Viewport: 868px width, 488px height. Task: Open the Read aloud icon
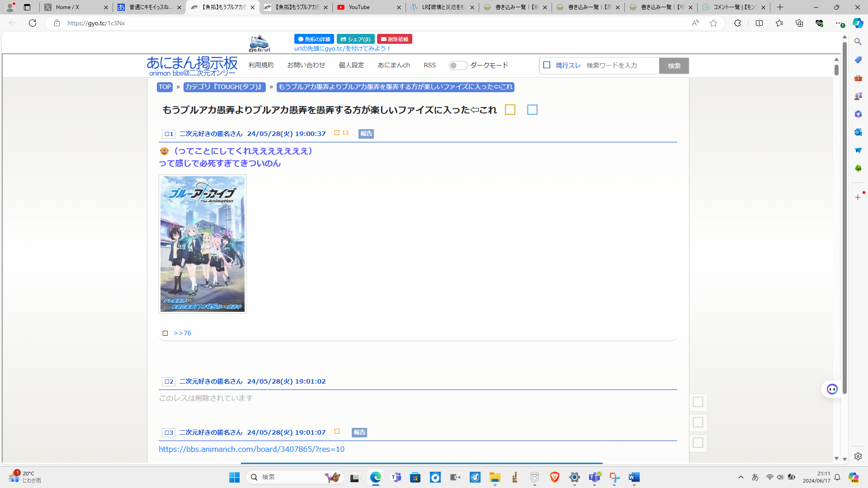pos(695,23)
